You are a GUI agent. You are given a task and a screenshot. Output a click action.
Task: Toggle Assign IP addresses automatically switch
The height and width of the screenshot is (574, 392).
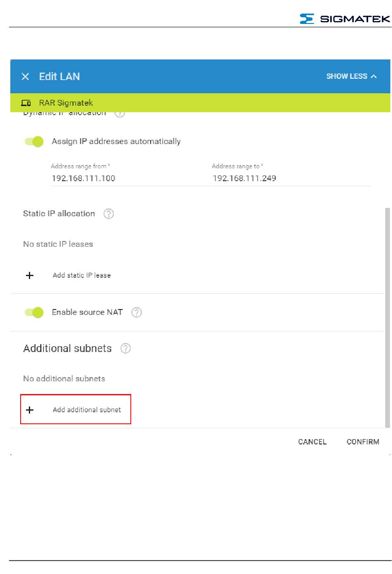[x=34, y=142]
